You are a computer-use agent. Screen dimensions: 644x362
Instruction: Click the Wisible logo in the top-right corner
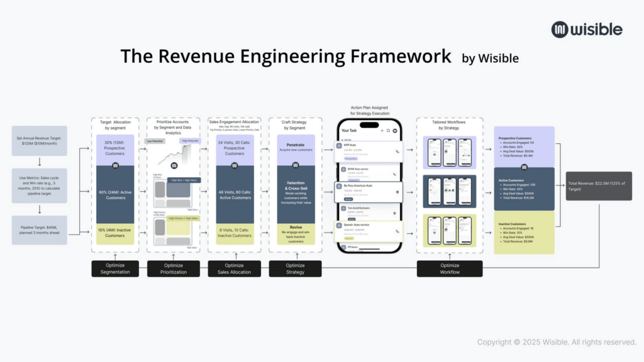click(587, 30)
